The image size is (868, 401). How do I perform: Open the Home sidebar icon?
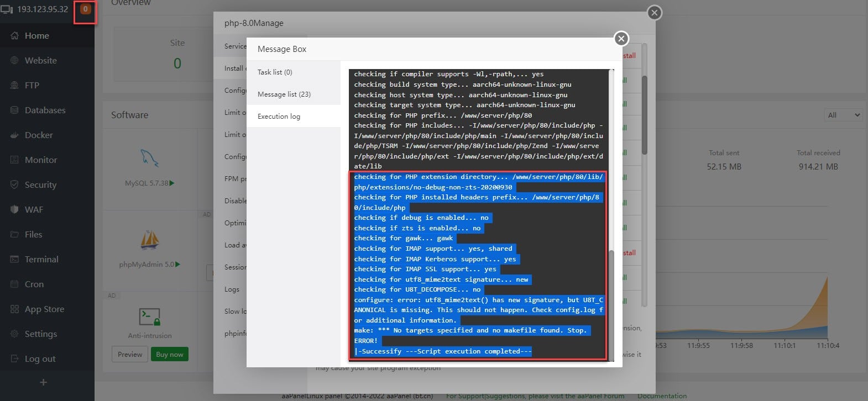(14, 36)
